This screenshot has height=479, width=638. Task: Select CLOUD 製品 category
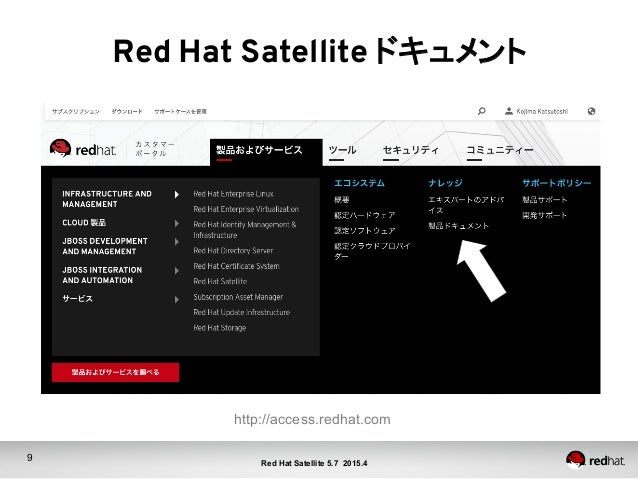(84, 223)
